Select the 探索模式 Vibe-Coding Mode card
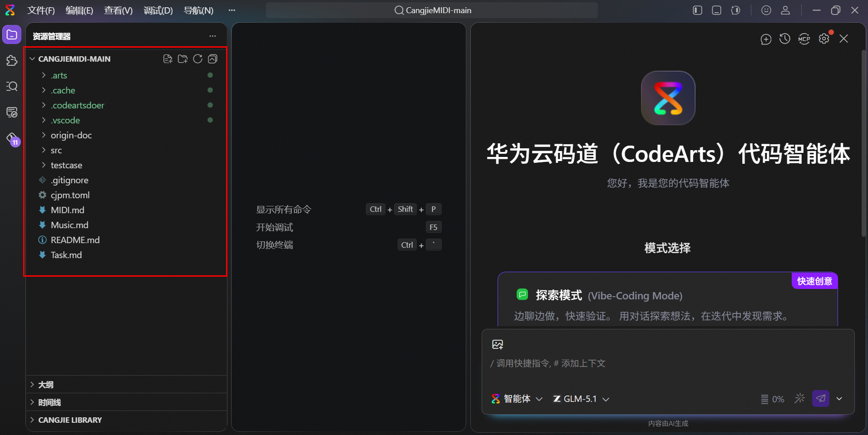868x435 pixels. click(668, 299)
